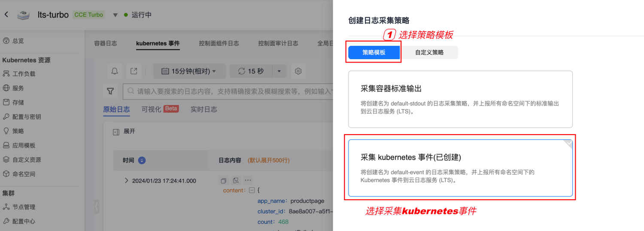Viewport: 644px width, 231px height.
Task: Open the 15分钟(相对) time range dropdown
Action: pos(189,71)
